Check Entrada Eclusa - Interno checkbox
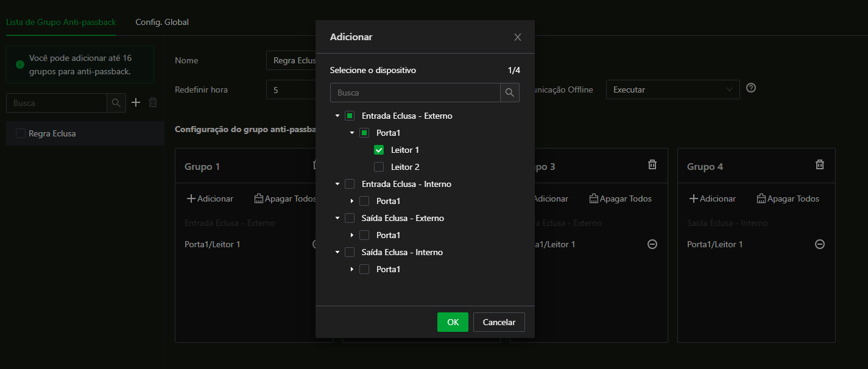Screen dimensions: 868x369 (x=350, y=184)
